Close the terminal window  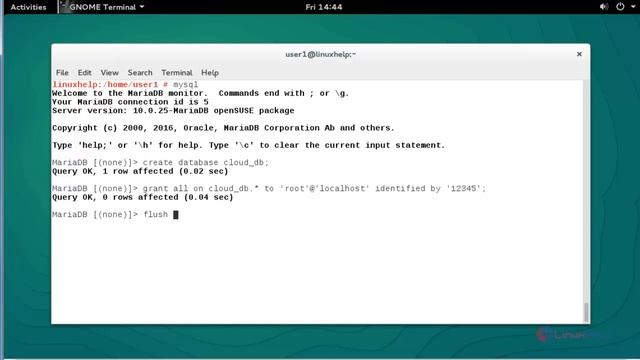point(579,54)
